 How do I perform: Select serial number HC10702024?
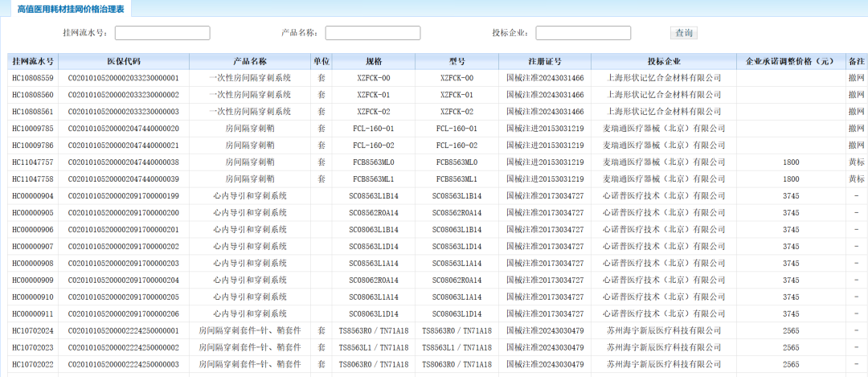pos(33,331)
